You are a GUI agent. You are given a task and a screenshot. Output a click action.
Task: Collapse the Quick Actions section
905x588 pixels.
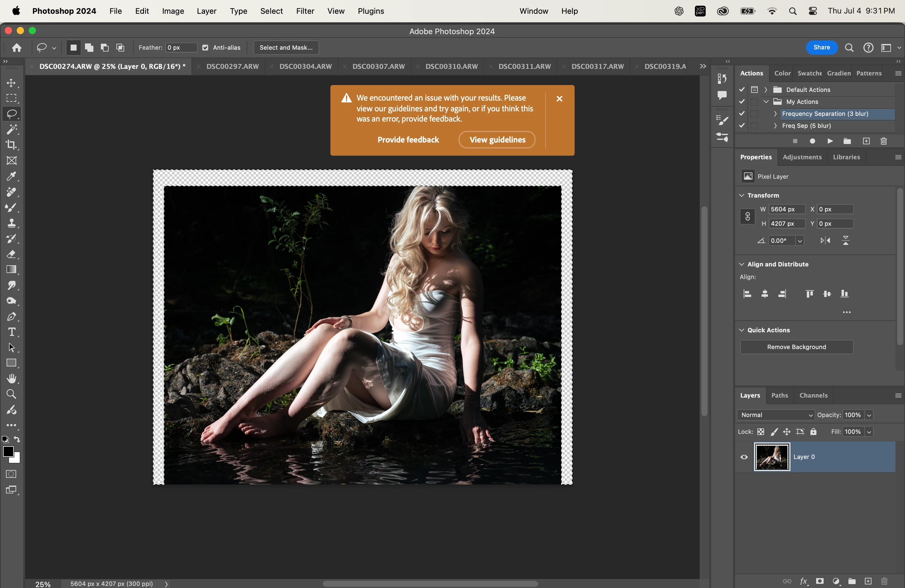(742, 330)
